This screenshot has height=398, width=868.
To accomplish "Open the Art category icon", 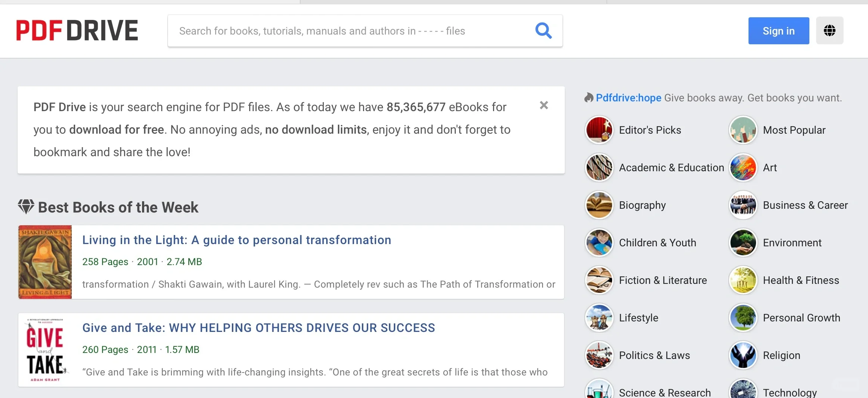I will click(743, 167).
